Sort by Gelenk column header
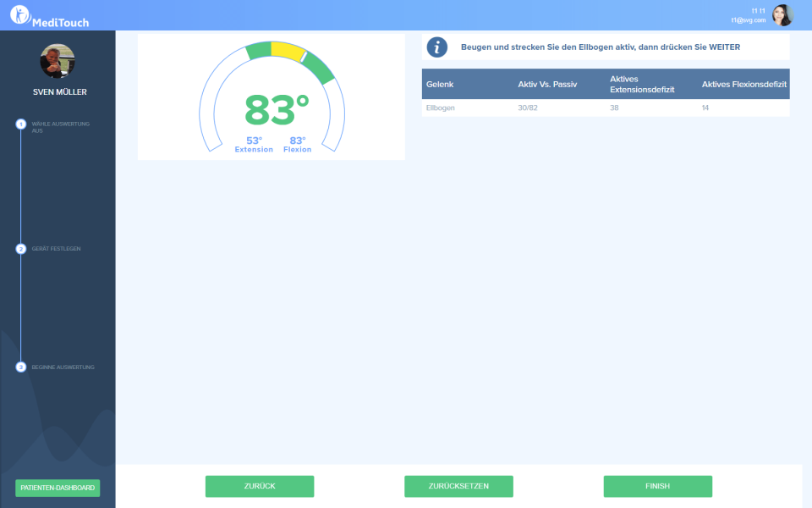Viewport: 812px width, 508px height. pyautogui.click(x=440, y=85)
